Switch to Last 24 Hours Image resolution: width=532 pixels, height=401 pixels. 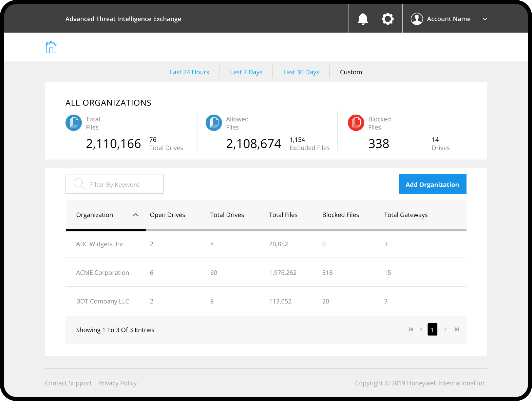coord(189,72)
